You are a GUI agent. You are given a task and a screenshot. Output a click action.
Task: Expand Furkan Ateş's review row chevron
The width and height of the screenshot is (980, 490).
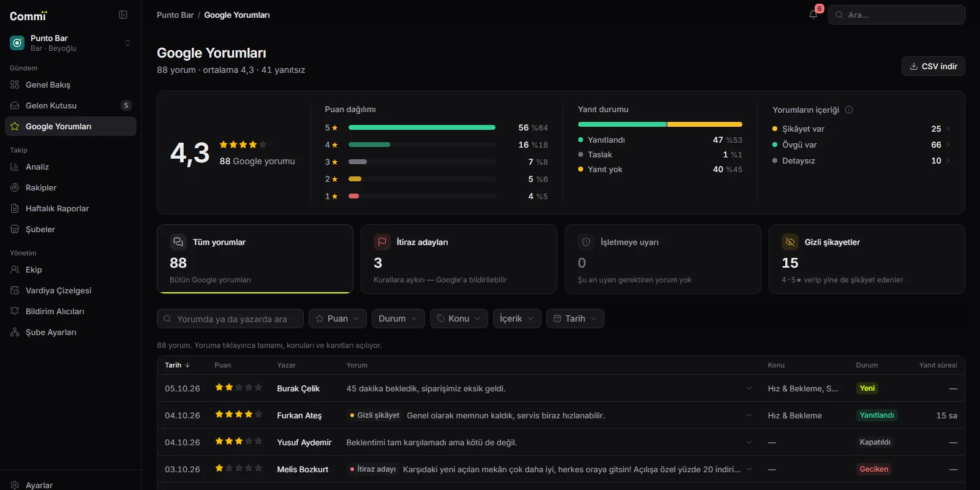tap(748, 415)
